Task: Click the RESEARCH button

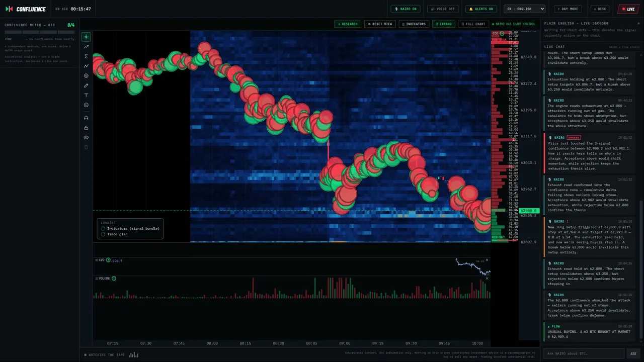Action: (x=348, y=24)
